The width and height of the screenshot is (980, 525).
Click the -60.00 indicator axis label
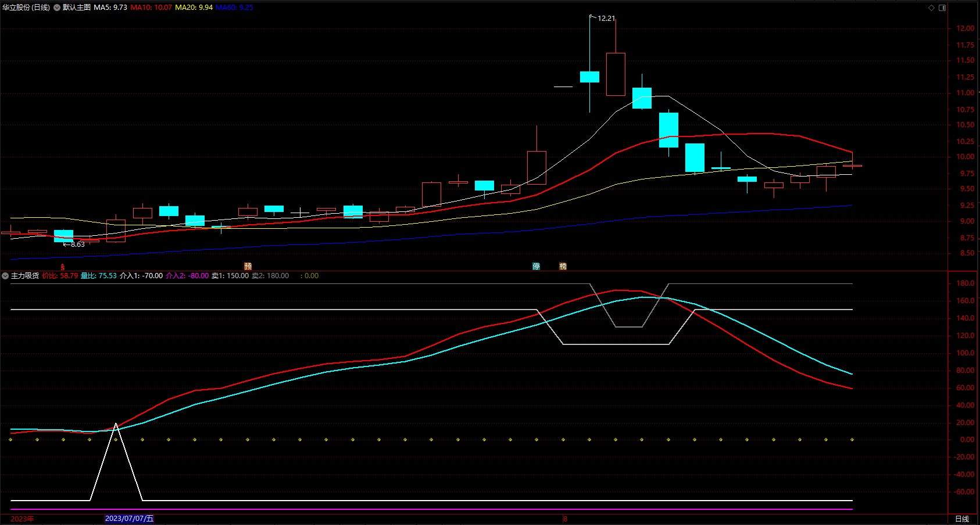[964, 492]
